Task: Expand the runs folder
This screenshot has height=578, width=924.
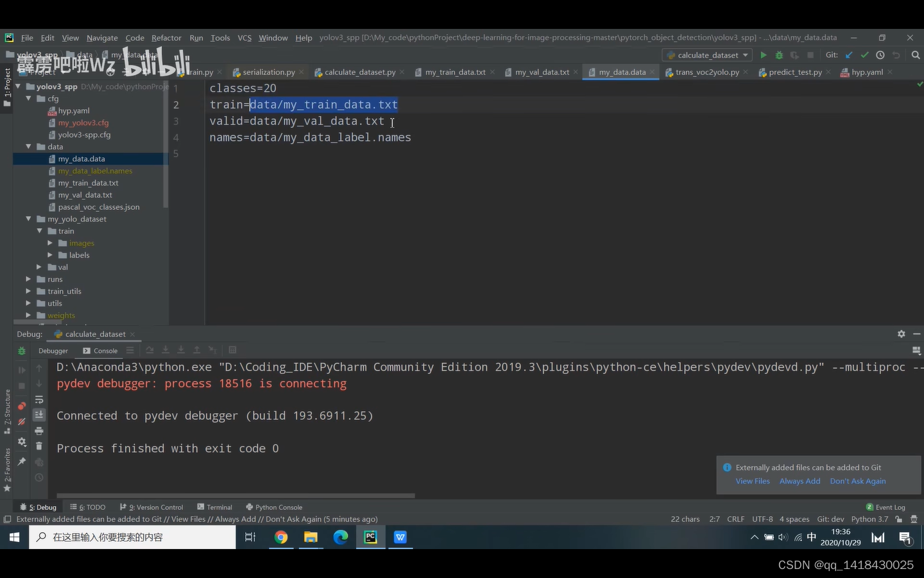Action: tap(28, 279)
